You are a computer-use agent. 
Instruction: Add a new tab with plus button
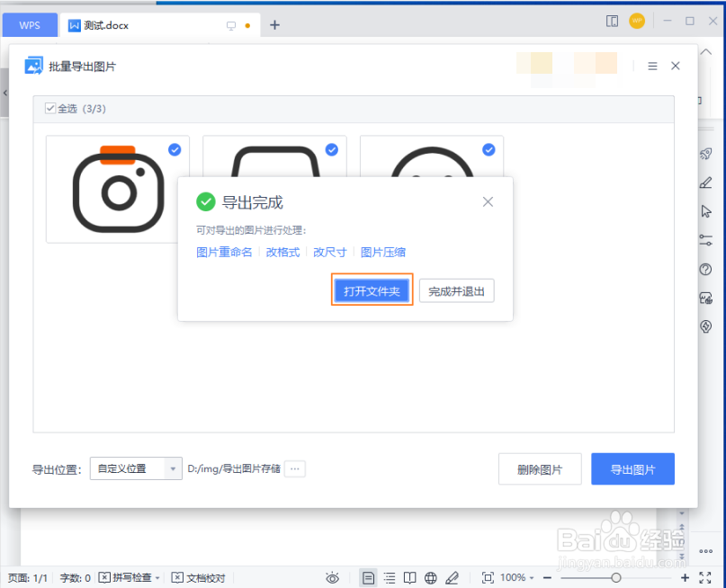point(274,25)
